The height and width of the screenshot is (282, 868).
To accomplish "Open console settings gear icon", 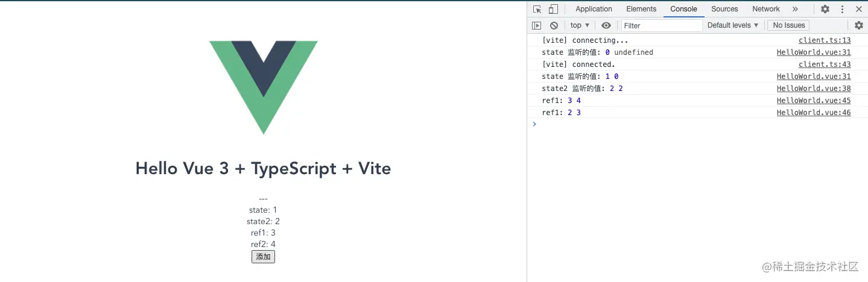I will pyautogui.click(x=859, y=25).
